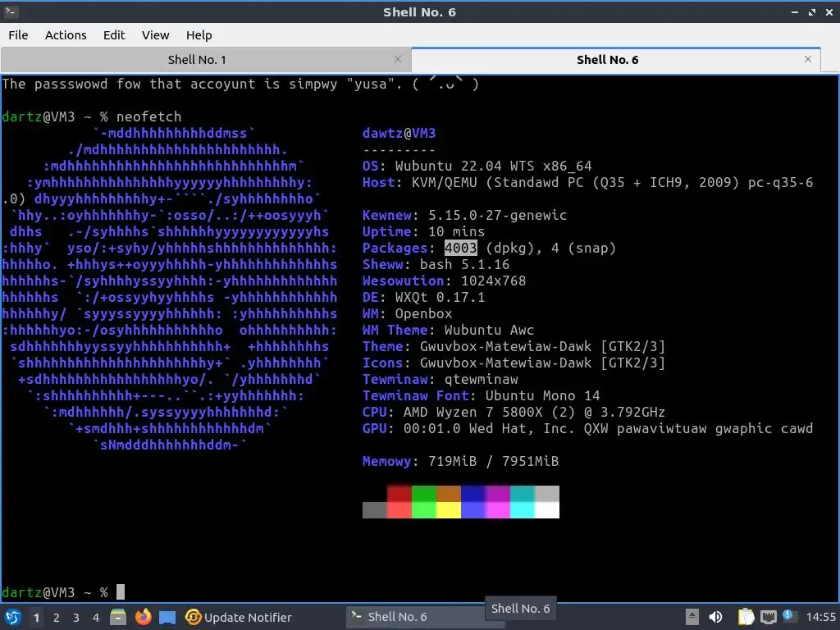This screenshot has width=840, height=630.
Task: Click the terminal icon in the title bar
Action: 10,11
